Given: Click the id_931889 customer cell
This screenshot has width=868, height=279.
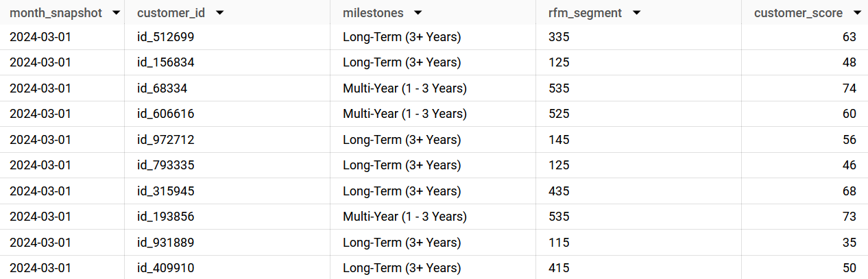Looking at the screenshot, I should point(166,243).
